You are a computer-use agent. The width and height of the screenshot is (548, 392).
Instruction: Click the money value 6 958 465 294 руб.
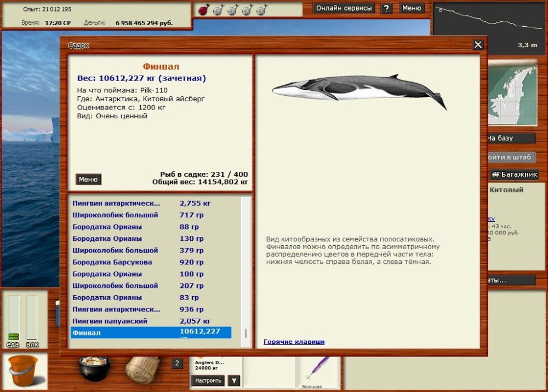(x=144, y=23)
